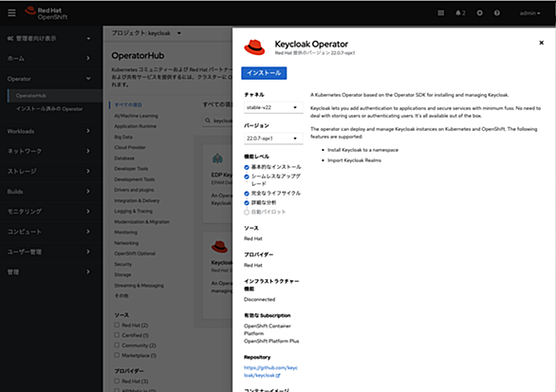Expand the ネットワーク navigation section
556x392 pixels.
[x=49, y=151]
